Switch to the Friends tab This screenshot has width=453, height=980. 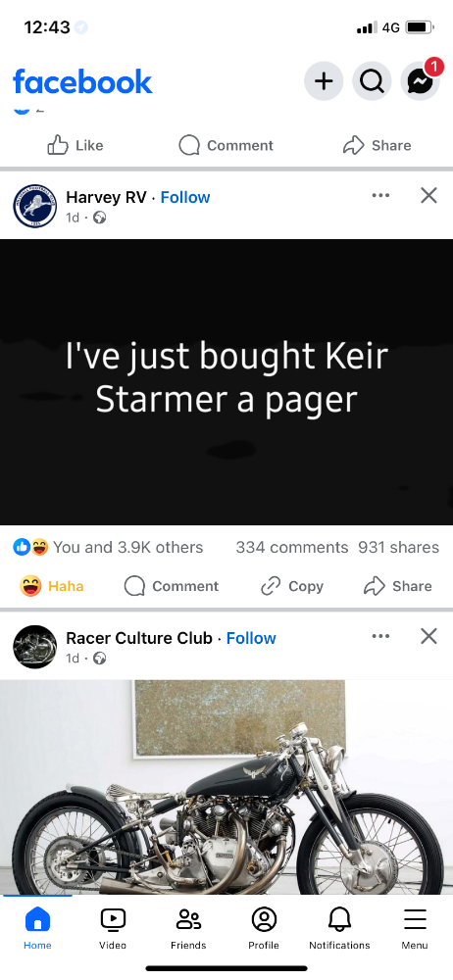(188, 928)
